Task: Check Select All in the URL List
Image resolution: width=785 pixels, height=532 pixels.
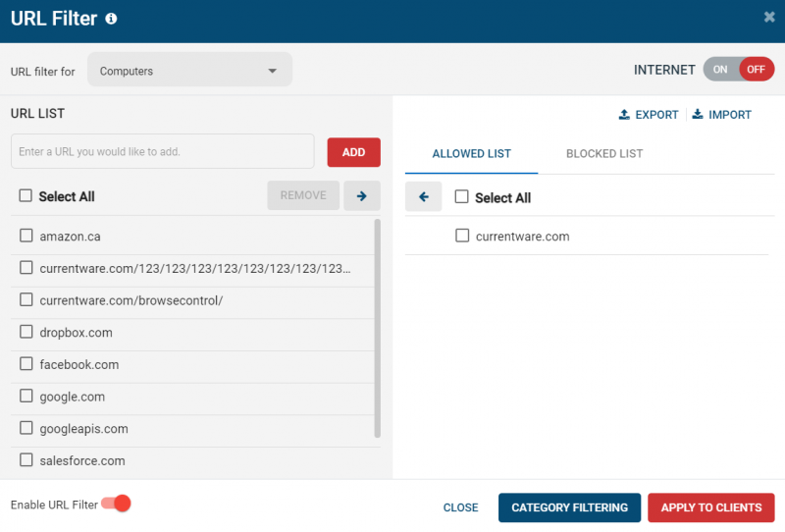Action: click(26, 196)
